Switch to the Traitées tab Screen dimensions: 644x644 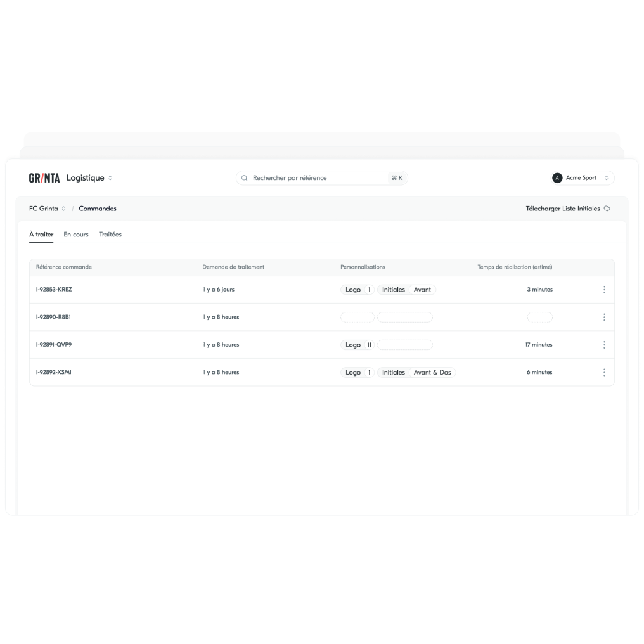110,235
